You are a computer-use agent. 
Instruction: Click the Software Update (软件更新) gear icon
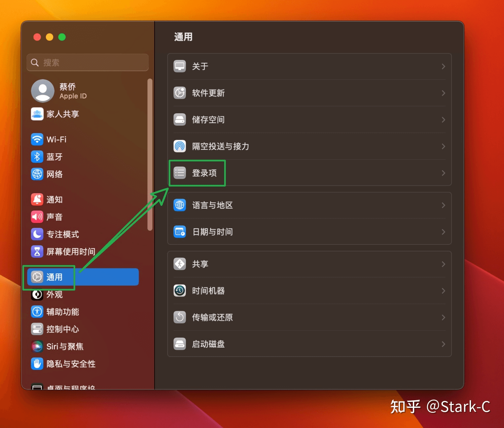pos(180,93)
